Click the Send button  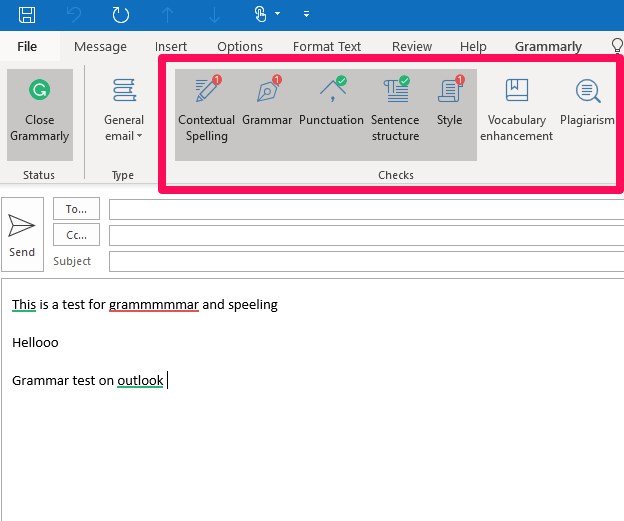(x=22, y=234)
